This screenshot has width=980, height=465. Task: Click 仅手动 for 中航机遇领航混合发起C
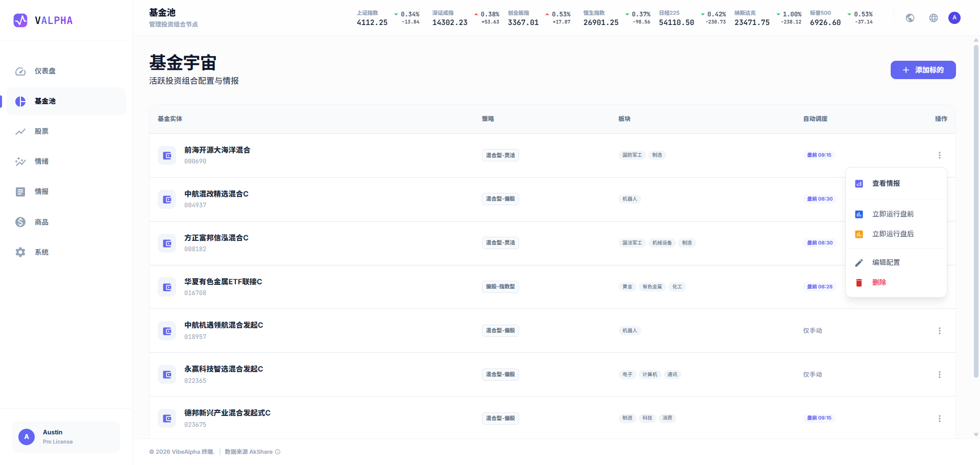tap(813, 331)
